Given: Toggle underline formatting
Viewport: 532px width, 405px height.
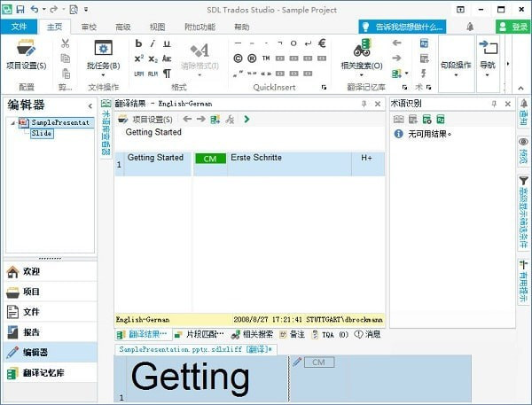Looking at the screenshot, I should coord(167,43).
